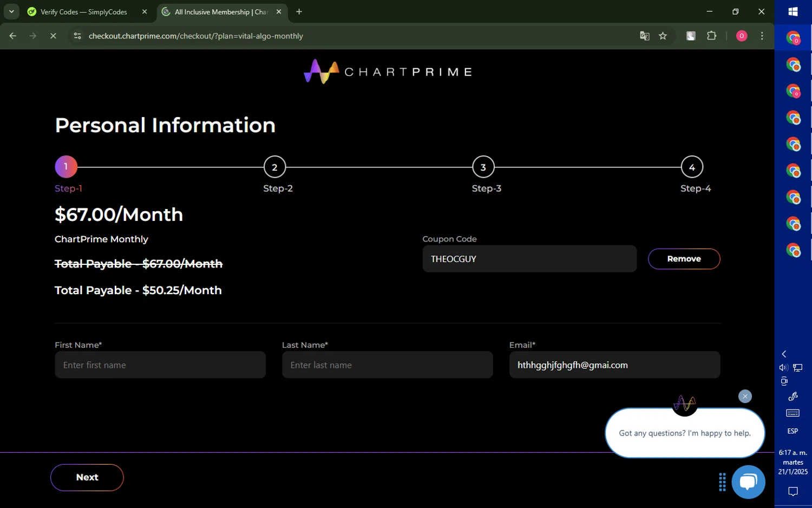Click the translate page icon
Viewport: 812px width, 508px height.
(x=644, y=36)
